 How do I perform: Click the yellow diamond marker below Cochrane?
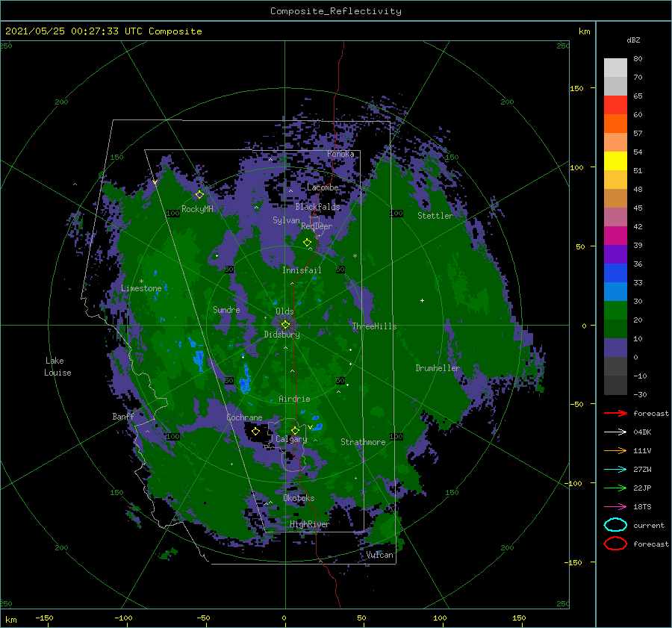255,432
